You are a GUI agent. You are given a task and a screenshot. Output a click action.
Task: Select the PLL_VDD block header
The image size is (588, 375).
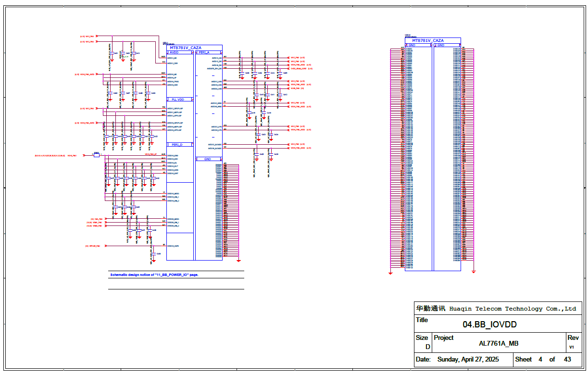tap(178, 100)
